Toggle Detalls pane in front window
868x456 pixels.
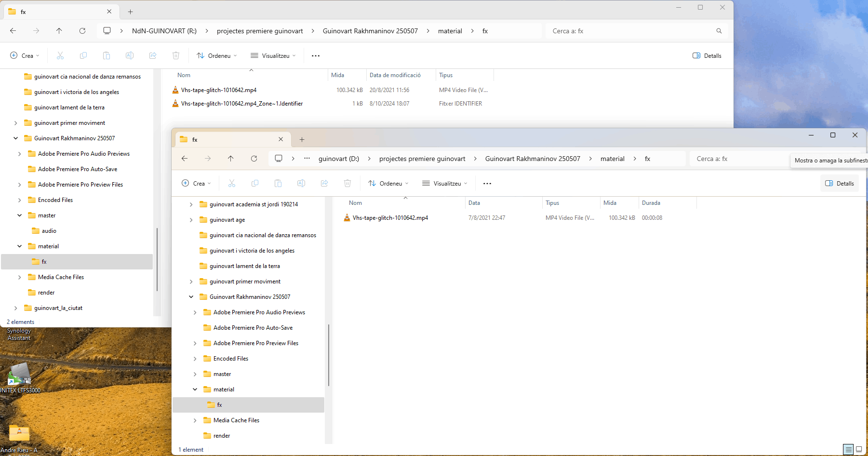tap(840, 183)
